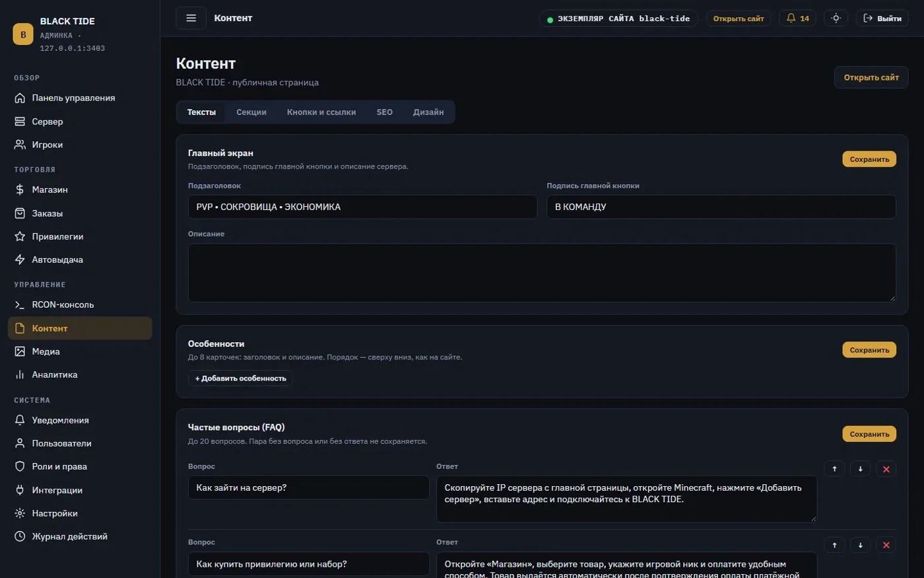Image resolution: width=924 pixels, height=578 pixels.
Task: Open the SEO tab
Action: click(385, 112)
